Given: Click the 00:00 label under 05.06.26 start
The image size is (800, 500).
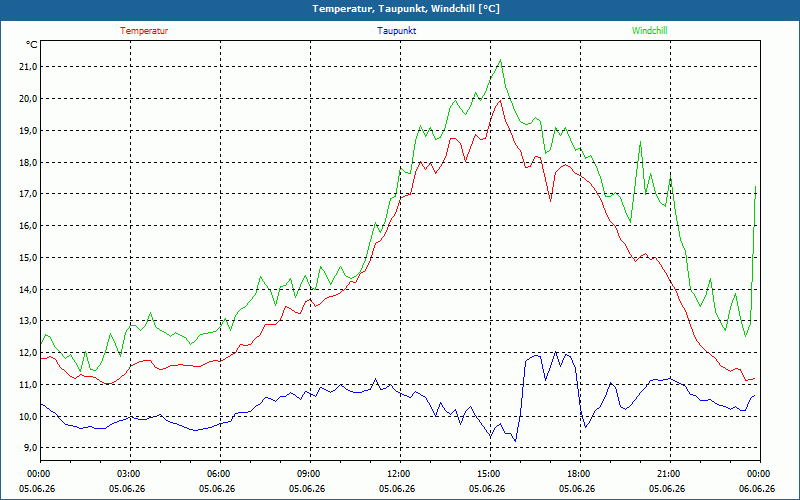Looking at the screenshot, I should click(37, 474).
